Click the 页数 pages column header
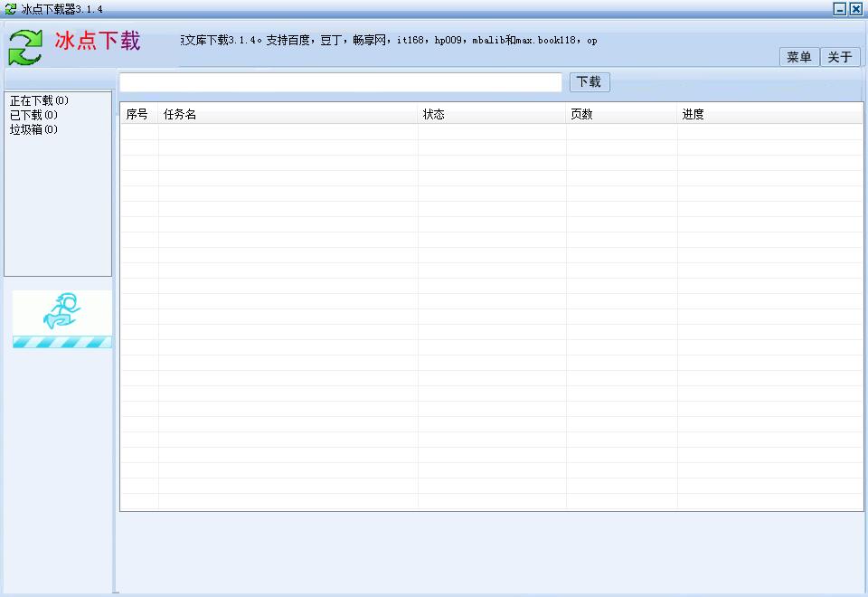This screenshot has height=597, width=868. coord(581,113)
